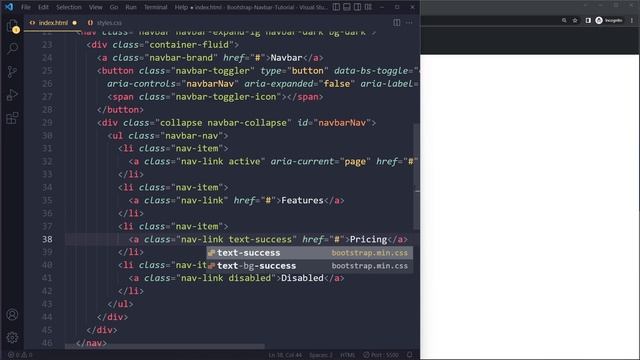
Task: Select the text-success autocomplete suggestion
Action: [309, 253]
